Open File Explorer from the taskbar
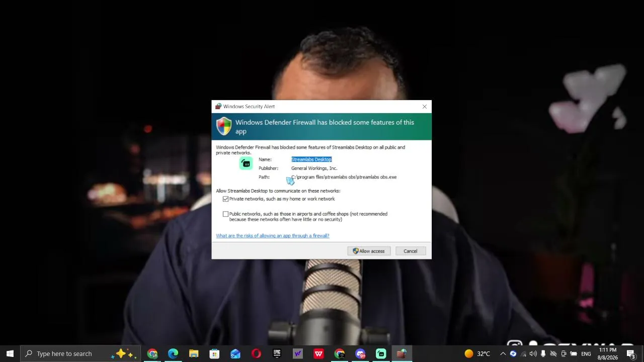 pyautogui.click(x=194, y=353)
